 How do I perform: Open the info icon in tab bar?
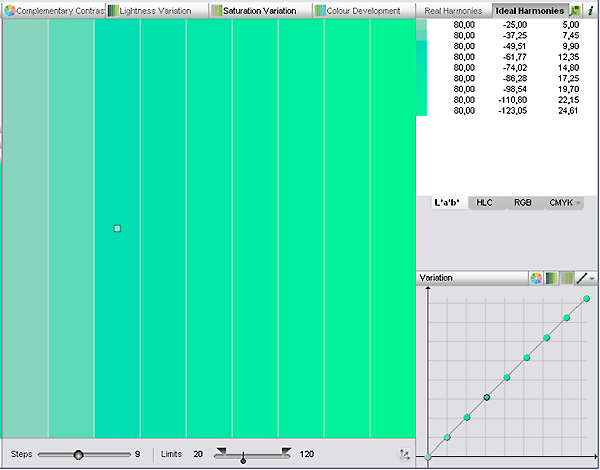[591, 10]
